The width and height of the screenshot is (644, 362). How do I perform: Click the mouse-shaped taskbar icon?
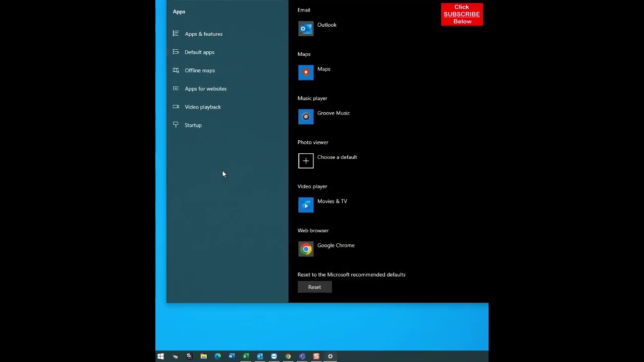point(175,356)
